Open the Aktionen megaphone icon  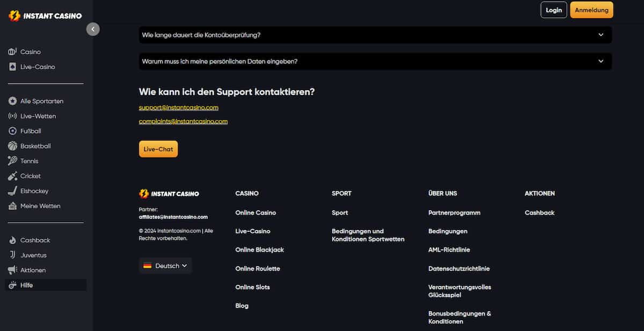click(x=12, y=270)
